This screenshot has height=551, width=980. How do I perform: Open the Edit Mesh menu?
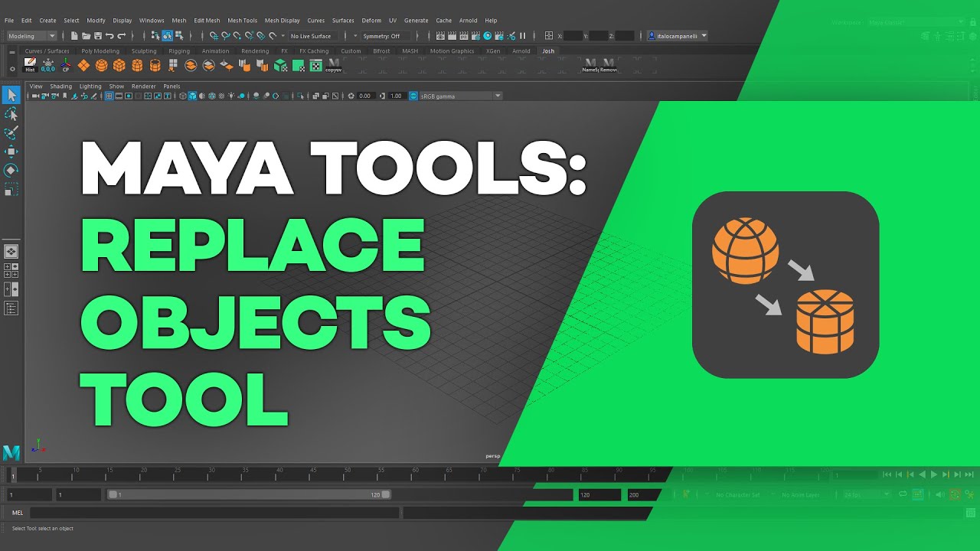tap(207, 21)
